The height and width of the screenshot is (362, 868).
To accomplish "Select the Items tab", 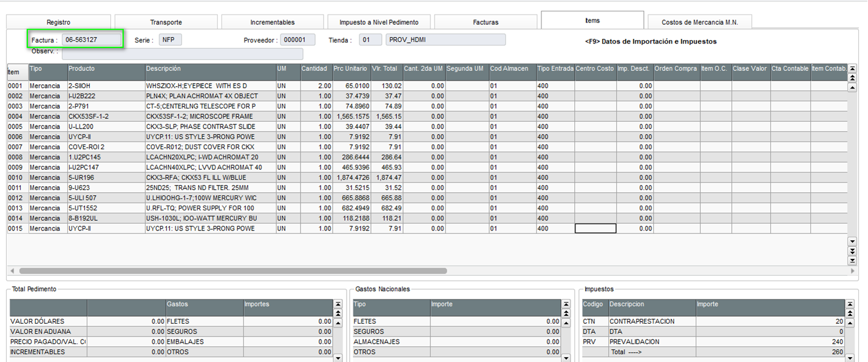I will point(592,20).
